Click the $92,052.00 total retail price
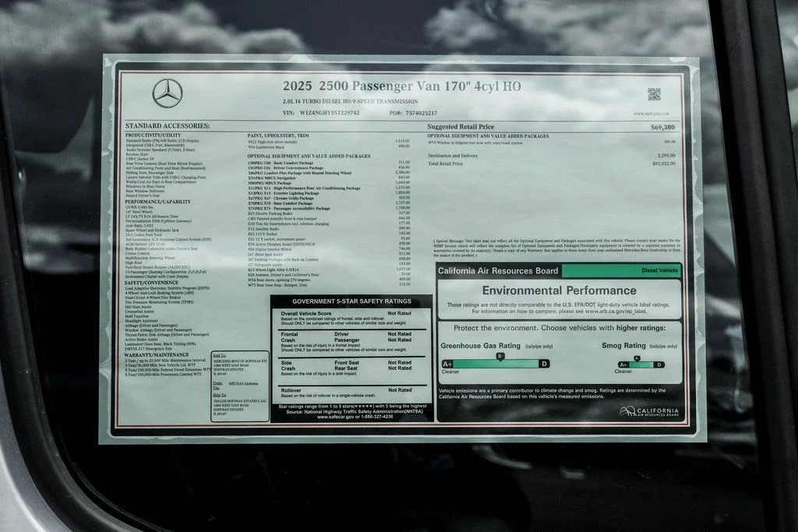The height and width of the screenshot is (532, 798). (664, 164)
